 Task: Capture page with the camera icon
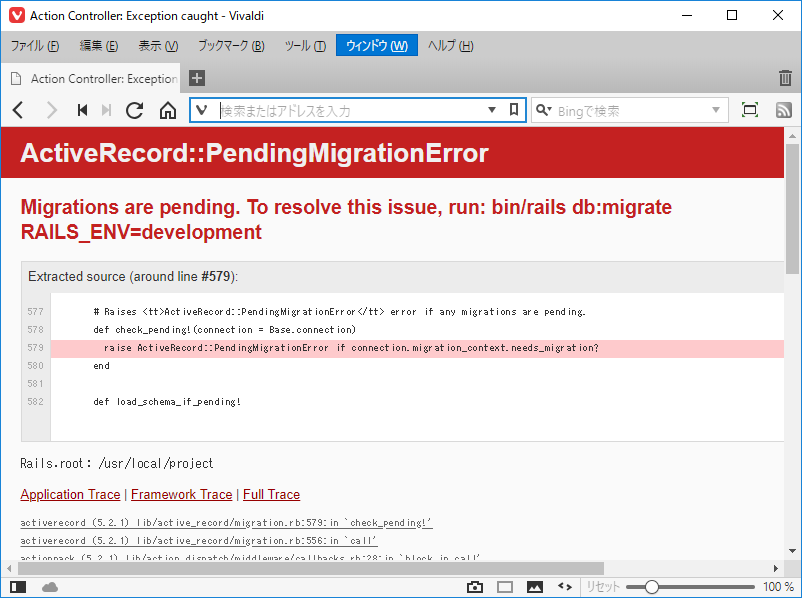coord(475,587)
